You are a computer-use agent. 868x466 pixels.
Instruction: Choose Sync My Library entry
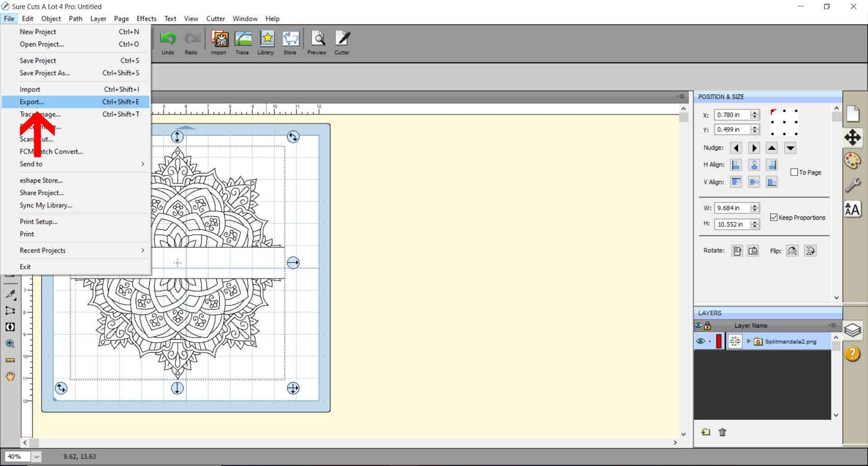[75, 206]
